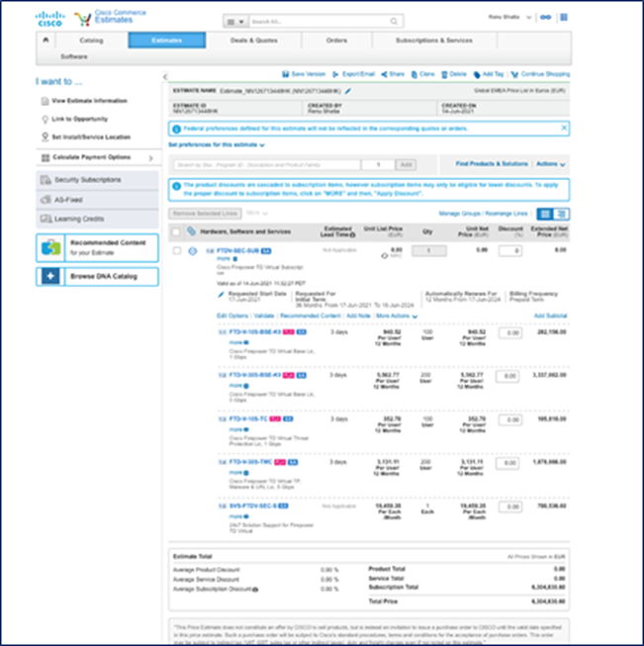Open the Software tab
The width and height of the screenshot is (644, 646).
74,56
